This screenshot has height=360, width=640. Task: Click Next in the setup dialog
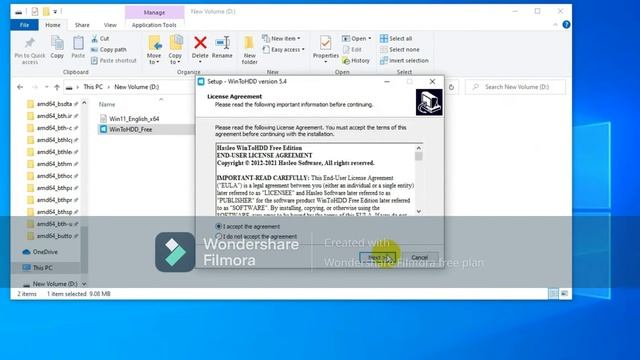point(378,258)
